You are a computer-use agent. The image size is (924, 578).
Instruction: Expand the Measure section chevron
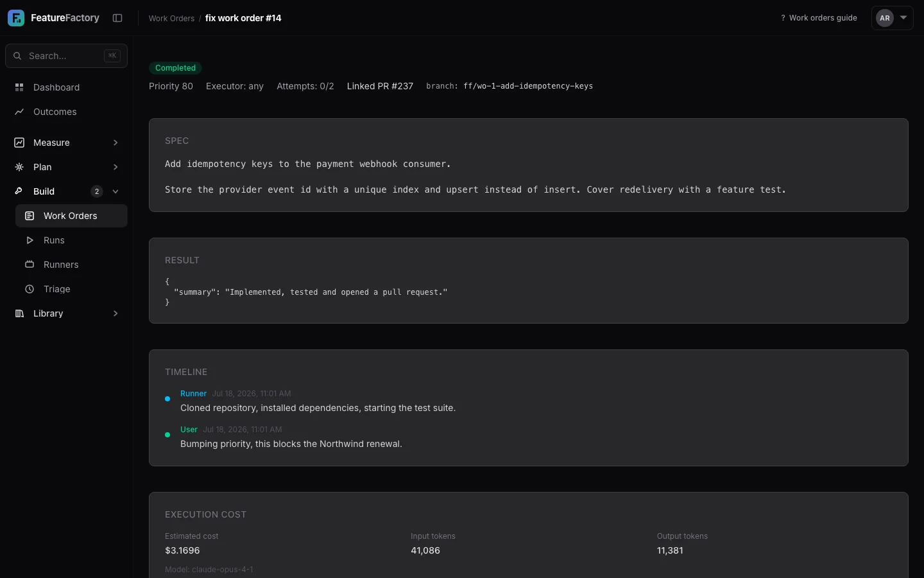[116, 143]
